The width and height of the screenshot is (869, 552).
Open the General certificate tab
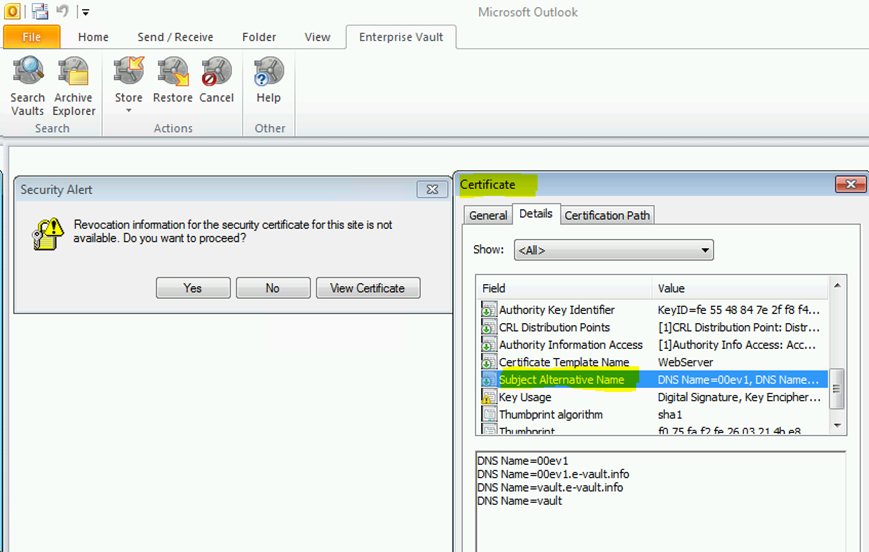488,216
